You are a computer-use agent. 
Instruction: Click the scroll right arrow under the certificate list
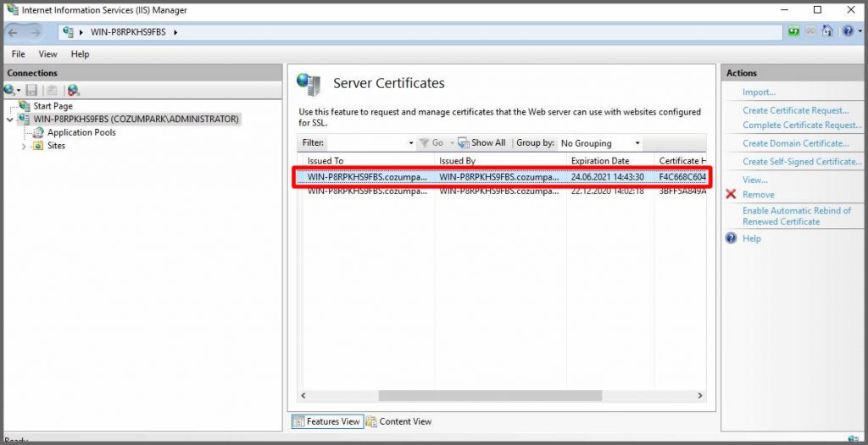pyautogui.click(x=699, y=396)
